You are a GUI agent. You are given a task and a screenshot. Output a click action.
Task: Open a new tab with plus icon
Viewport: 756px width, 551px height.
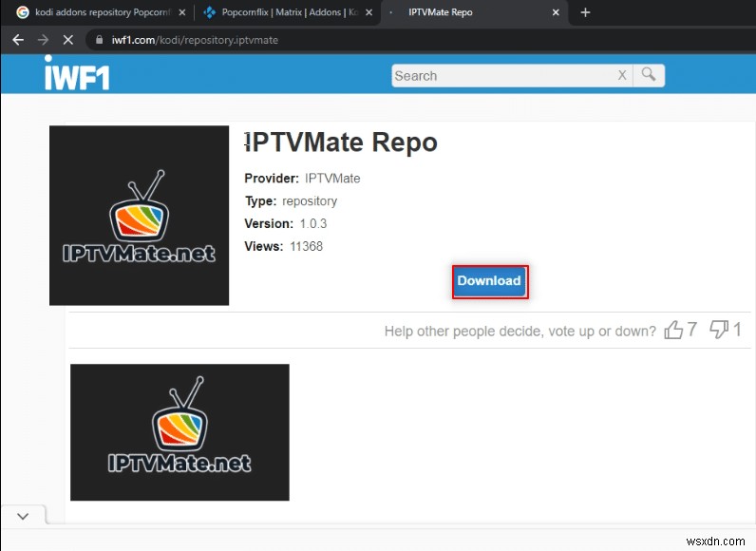585,12
